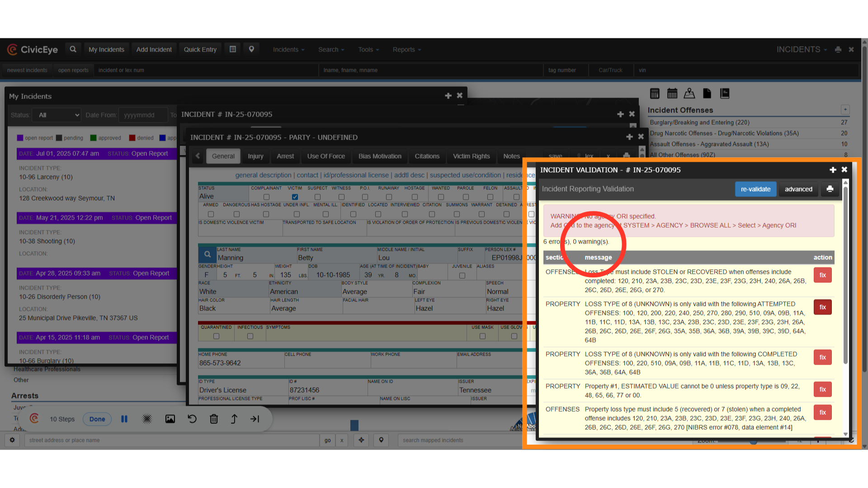Click the Add Incident button
Viewport: 868px width, 488px height.
point(154,50)
